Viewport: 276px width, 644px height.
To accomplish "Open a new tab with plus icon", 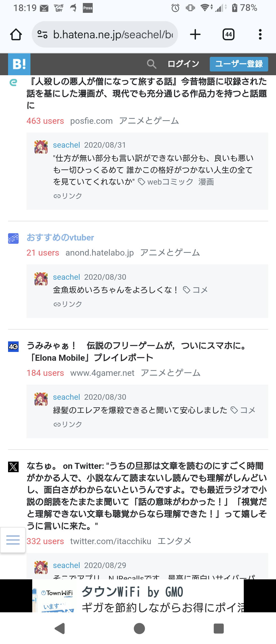I will (x=195, y=34).
